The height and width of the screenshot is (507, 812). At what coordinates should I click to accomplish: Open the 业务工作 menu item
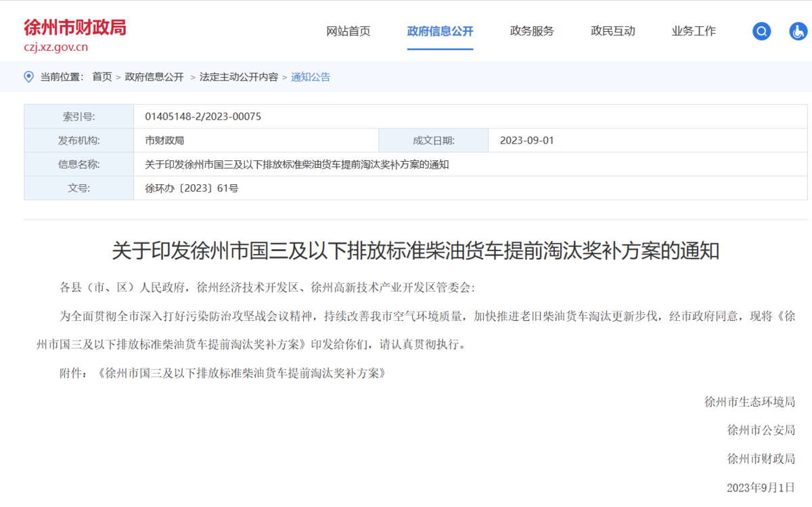click(694, 31)
